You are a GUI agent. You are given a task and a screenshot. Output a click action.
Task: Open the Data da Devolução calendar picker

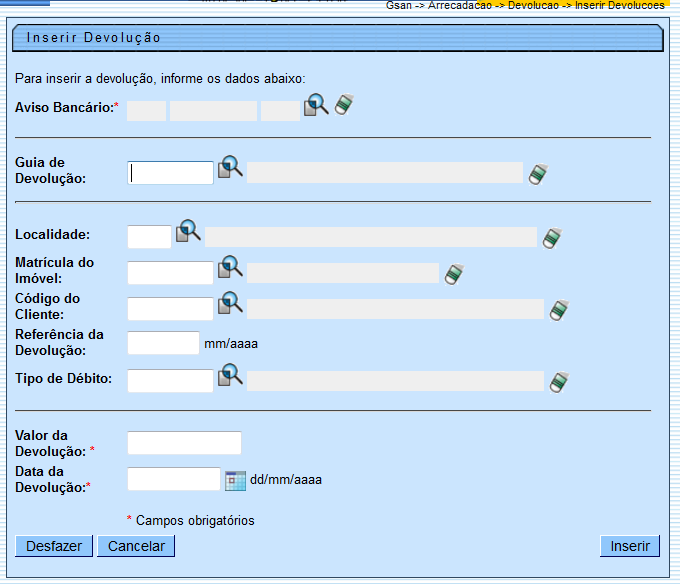click(235, 480)
